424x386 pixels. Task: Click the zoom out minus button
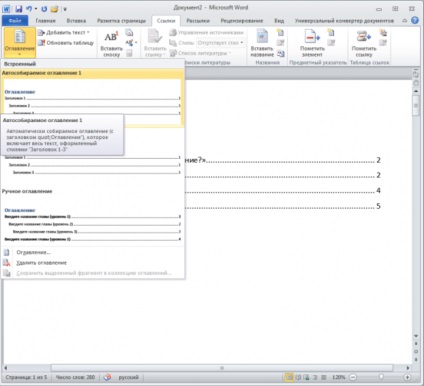pyautogui.click(x=353, y=377)
